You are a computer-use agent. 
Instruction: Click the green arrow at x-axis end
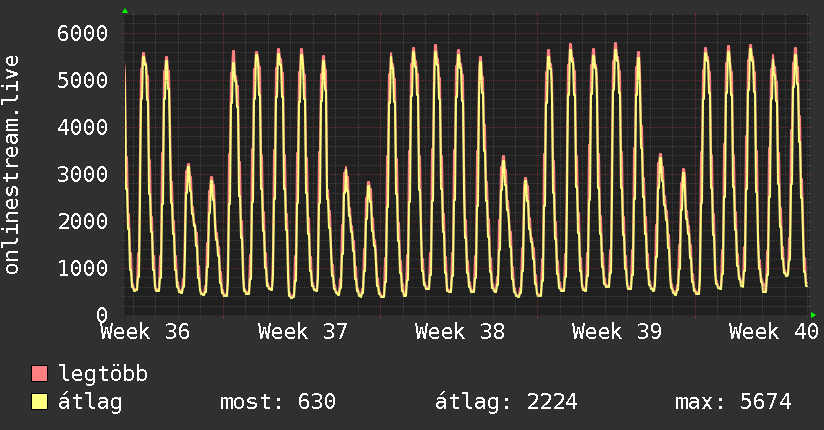(x=813, y=315)
